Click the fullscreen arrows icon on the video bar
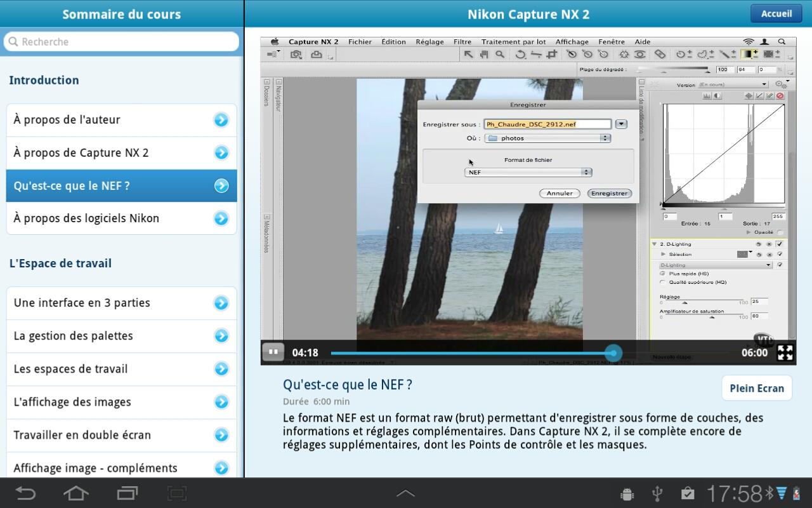Viewport: 812px width, 508px height. pos(785,352)
